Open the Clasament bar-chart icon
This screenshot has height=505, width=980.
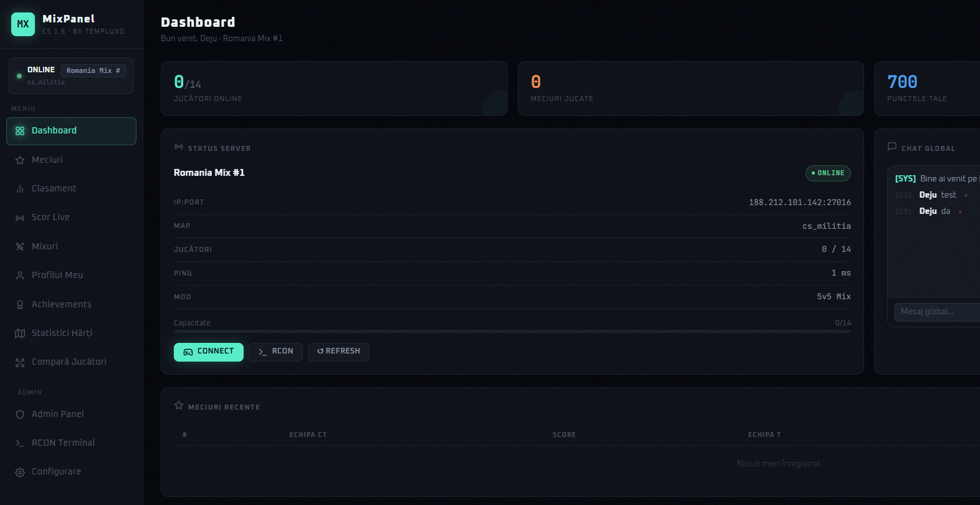20,188
